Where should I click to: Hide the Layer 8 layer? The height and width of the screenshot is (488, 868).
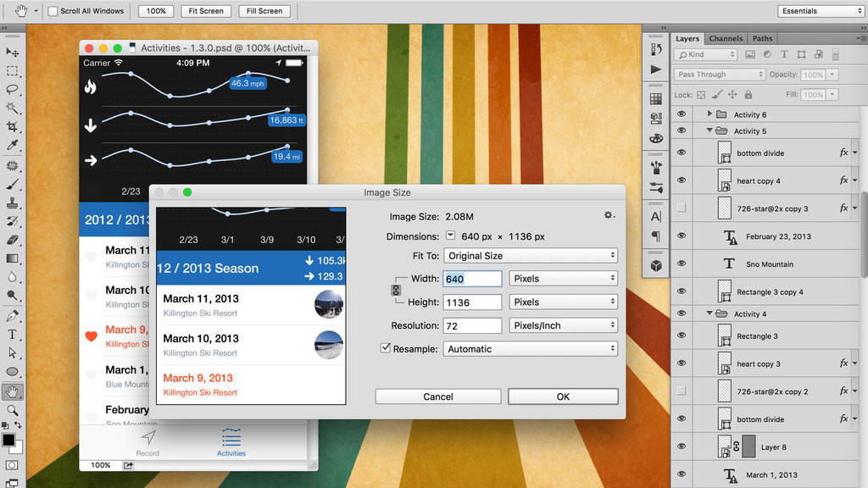[682, 446]
